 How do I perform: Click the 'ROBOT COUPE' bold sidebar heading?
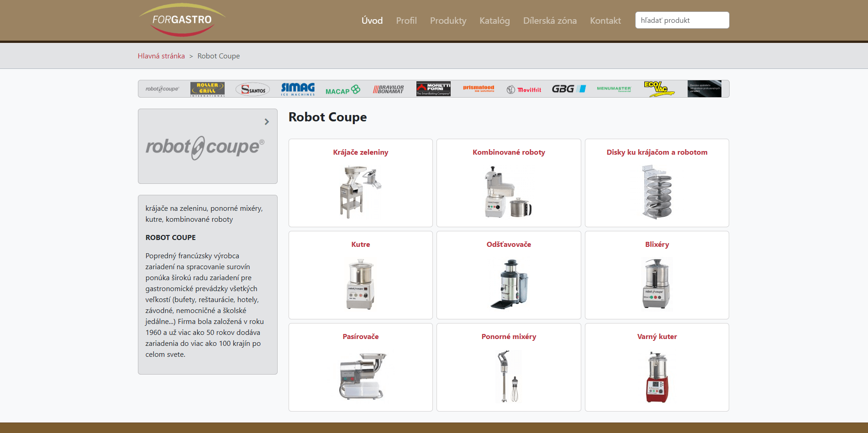pos(170,238)
